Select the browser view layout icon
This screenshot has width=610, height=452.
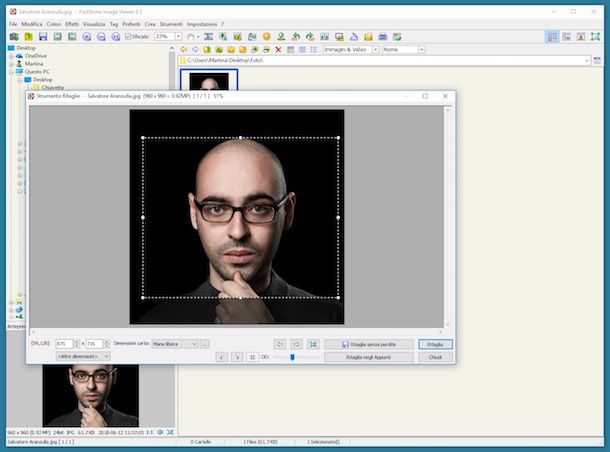[x=552, y=37]
